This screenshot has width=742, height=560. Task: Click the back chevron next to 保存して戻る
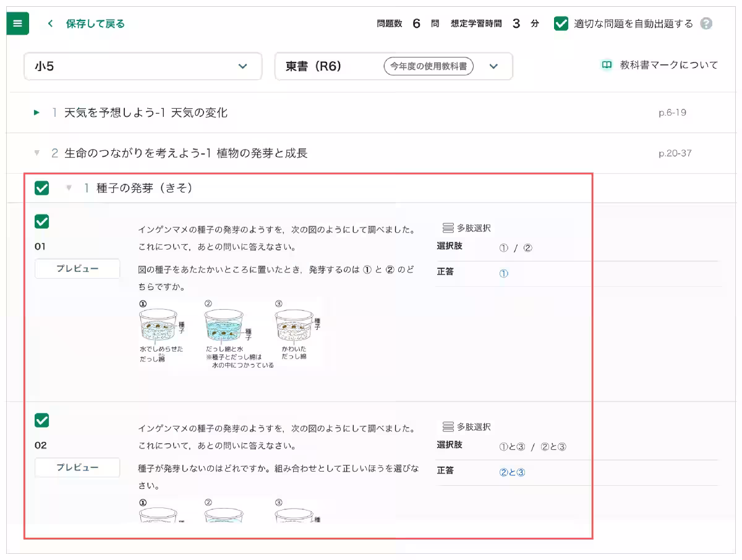(50, 23)
